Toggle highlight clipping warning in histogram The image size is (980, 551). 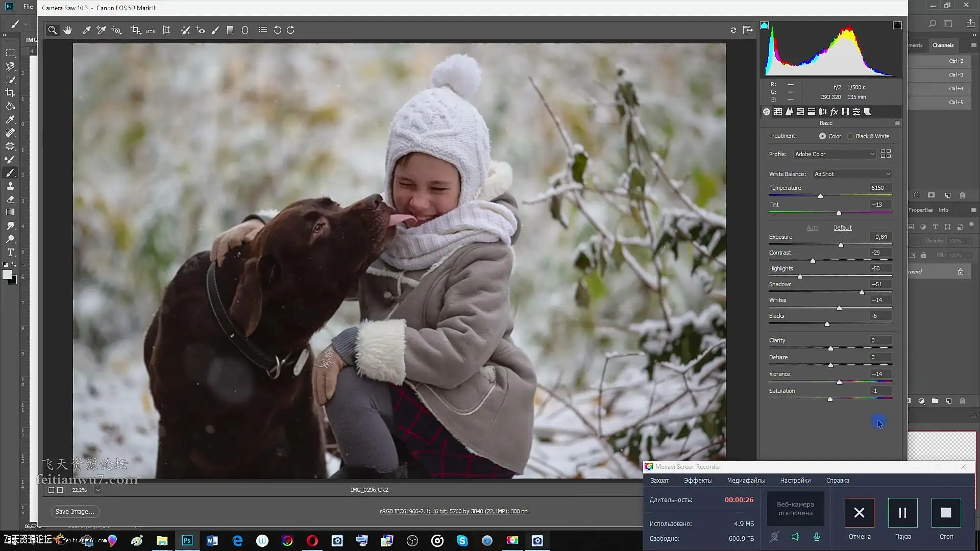(x=897, y=26)
